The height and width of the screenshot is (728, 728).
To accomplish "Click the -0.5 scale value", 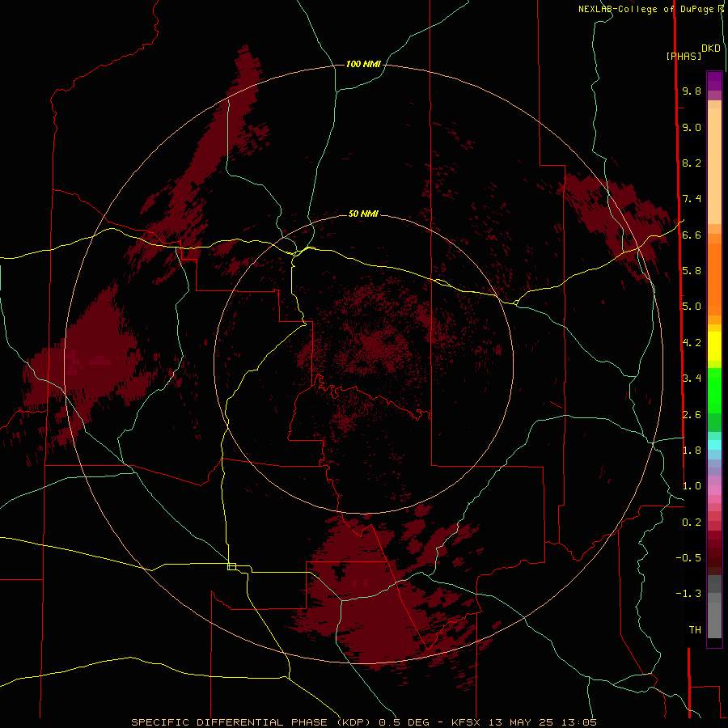I will click(688, 558).
